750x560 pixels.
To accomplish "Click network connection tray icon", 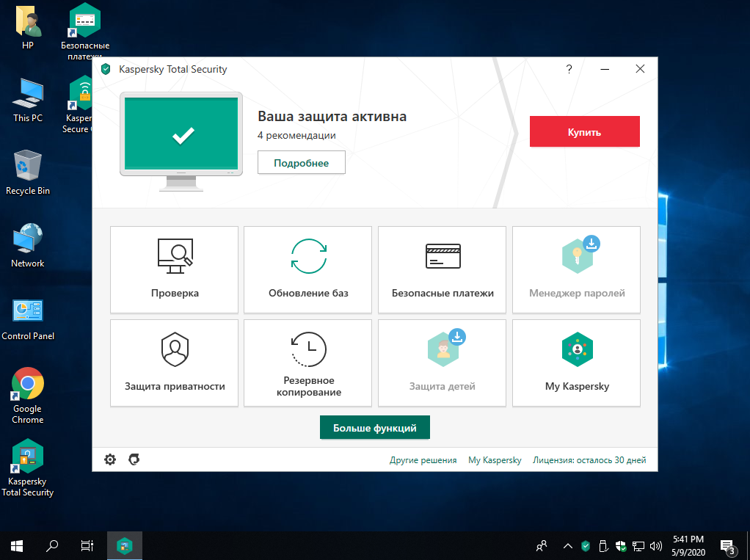I will point(638,545).
